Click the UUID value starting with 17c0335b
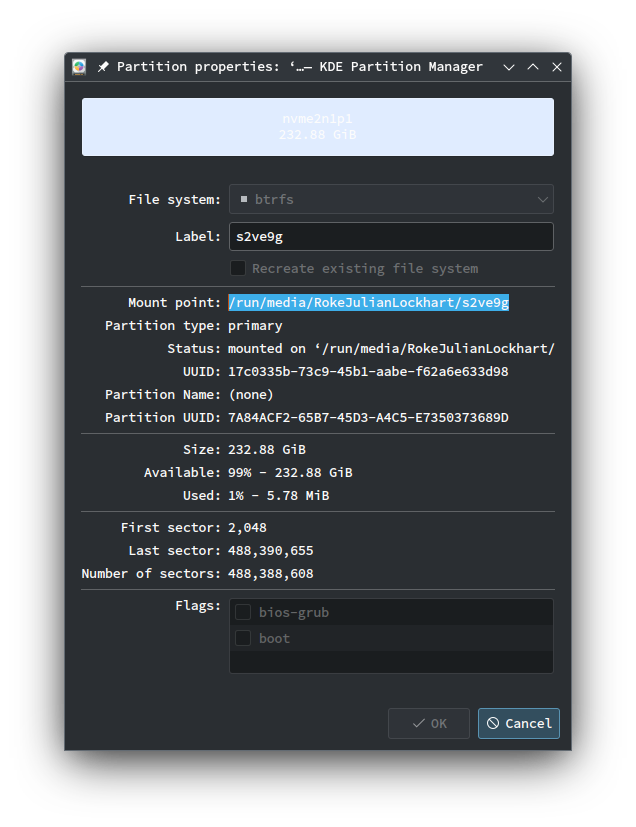 pyautogui.click(x=368, y=371)
